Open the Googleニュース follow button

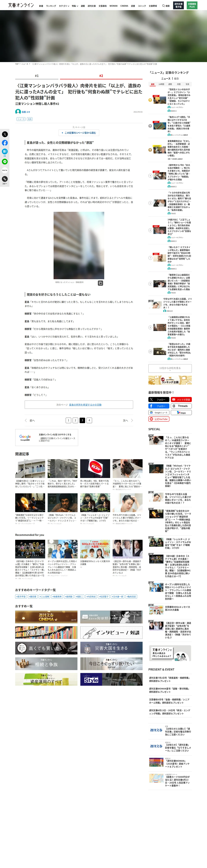(159, 412)
